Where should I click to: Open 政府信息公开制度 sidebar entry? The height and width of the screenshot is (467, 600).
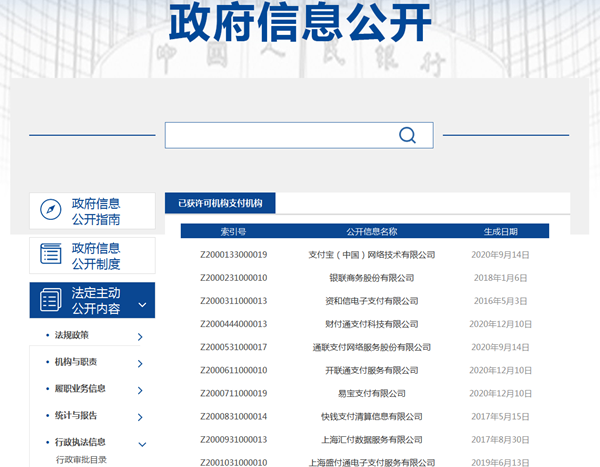92,255
